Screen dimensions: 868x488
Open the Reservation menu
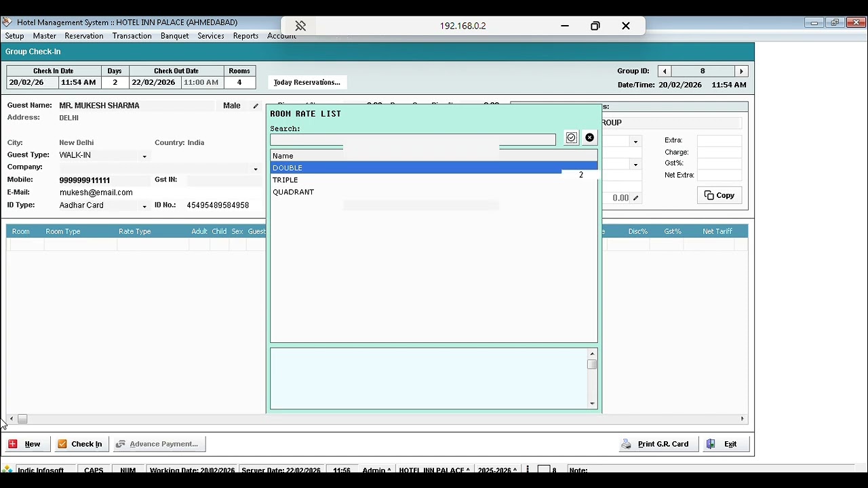click(84, 36)
